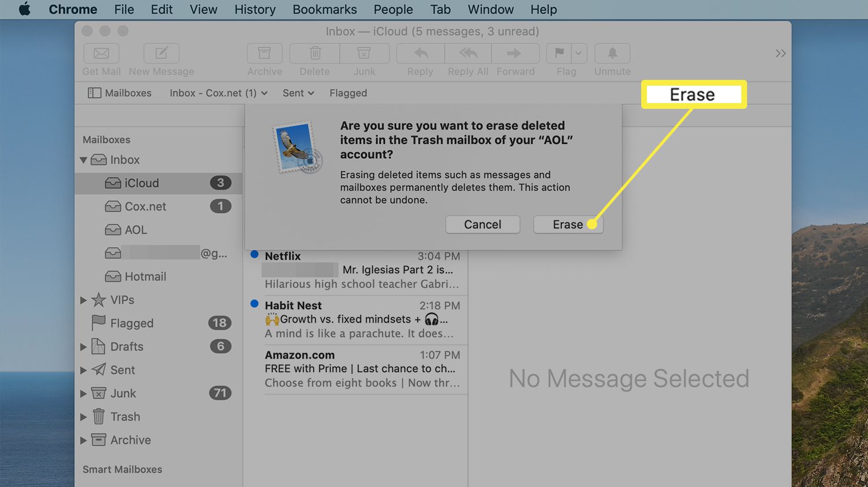Image resolution: width=868 pixels, height=487 pixels.
Task: Open the Chrome menu
Action: pyautogui.click(x=73, y=9)
